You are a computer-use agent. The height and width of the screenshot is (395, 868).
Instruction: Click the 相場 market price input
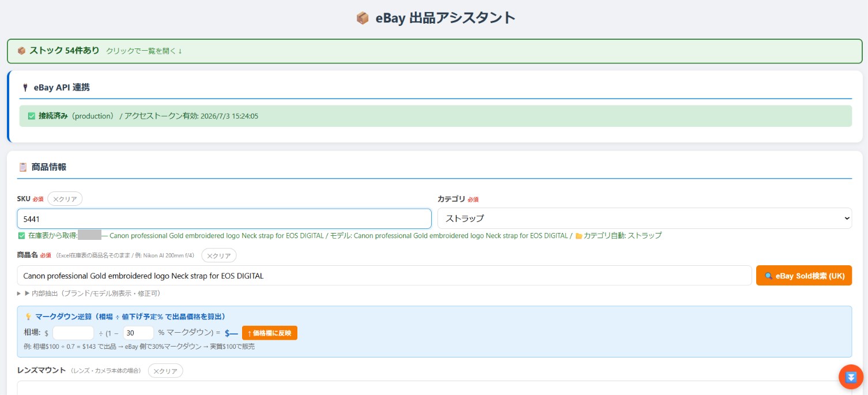click(73, 333)
